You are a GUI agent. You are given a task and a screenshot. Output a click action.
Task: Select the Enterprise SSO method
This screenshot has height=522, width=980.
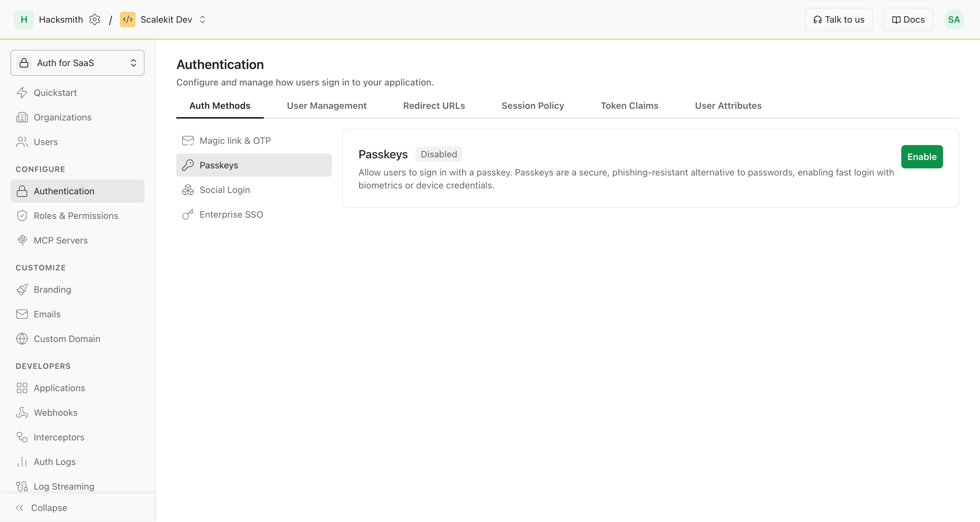[x=254, y=214]
